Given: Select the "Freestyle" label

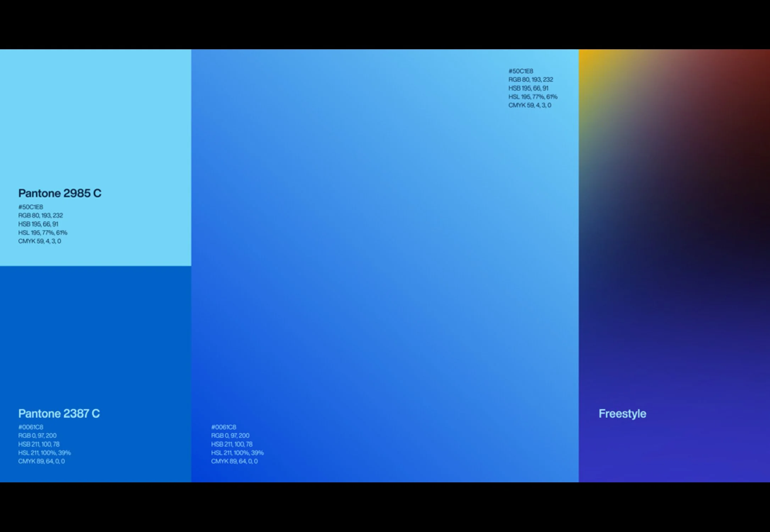Looking at the screenshot, I should [622, 414].
